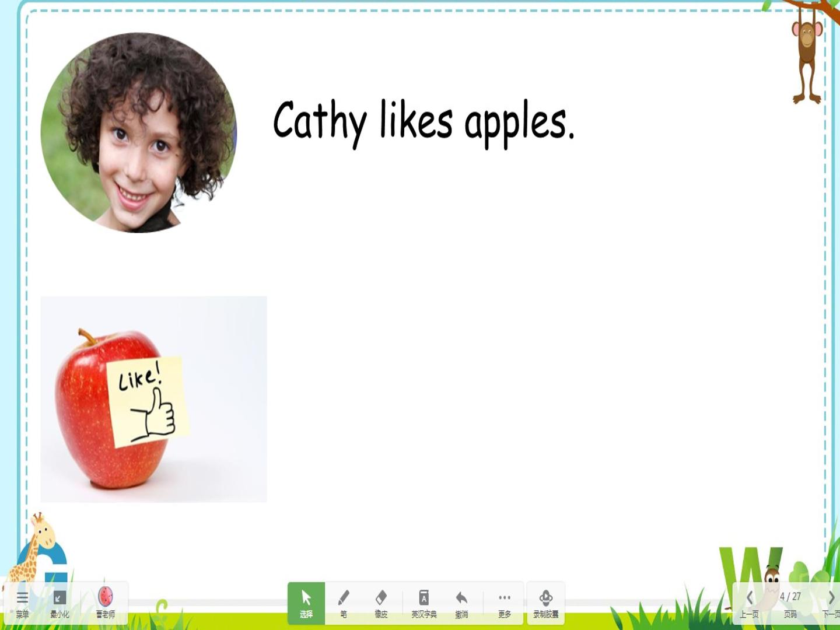Viewport: 840px width, 630px height.
Task: Open the 英汉字典 dictionary tool
Action: click(424, 603)
